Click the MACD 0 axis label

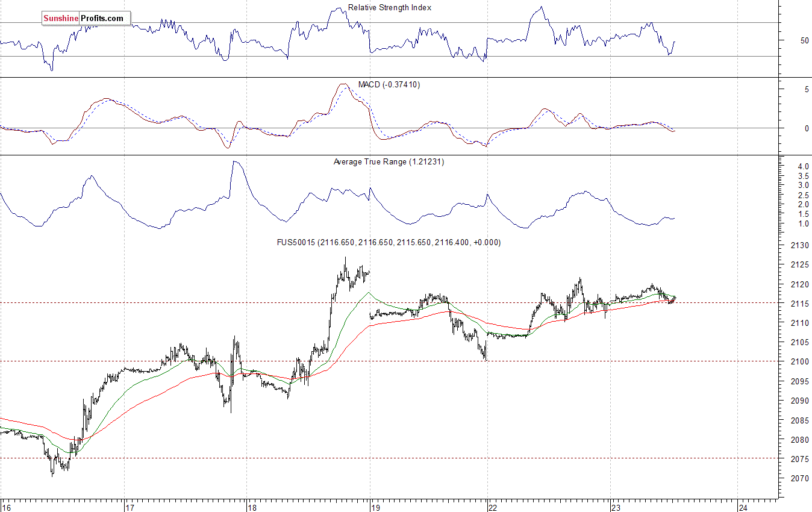[x=807, y=128]
